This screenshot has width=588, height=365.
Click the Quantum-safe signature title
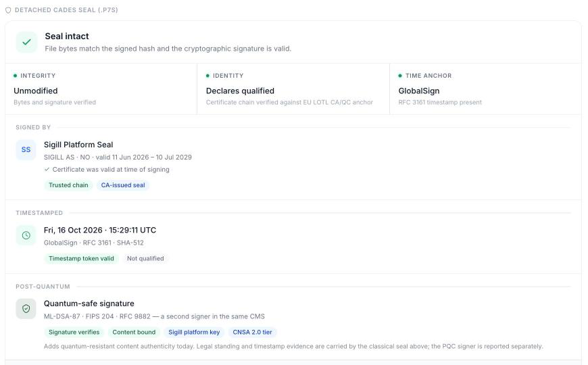(89, 303)
